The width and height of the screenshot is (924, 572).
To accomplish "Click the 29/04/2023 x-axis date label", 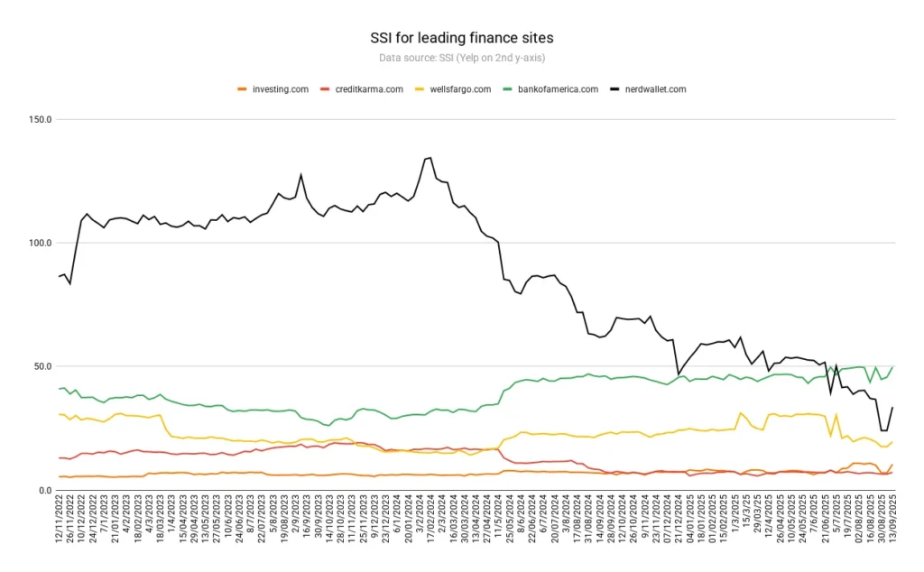I will coord(194,519).
